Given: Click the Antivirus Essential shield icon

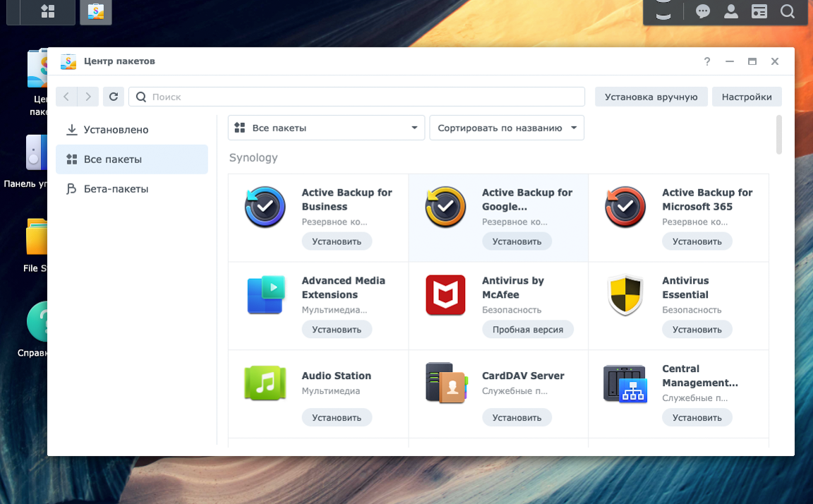Looking at the screenshot, I should click(x=625, y=295).
